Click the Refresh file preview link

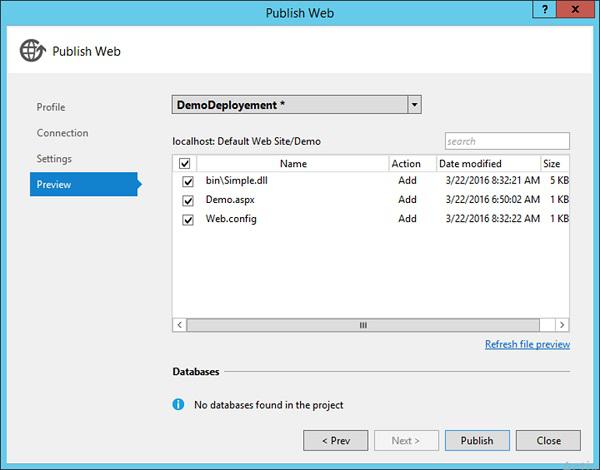(x=527, y=344)
